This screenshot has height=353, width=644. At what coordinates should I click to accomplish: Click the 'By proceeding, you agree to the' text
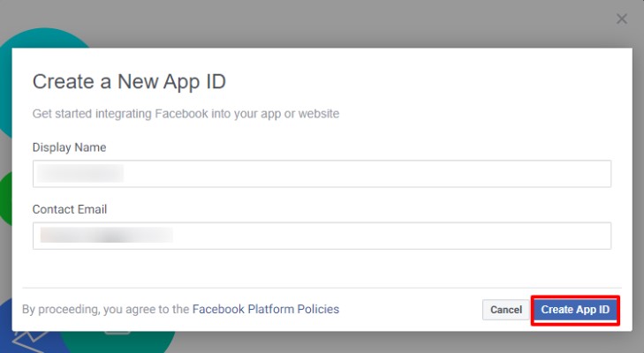(x=105, y=309)
